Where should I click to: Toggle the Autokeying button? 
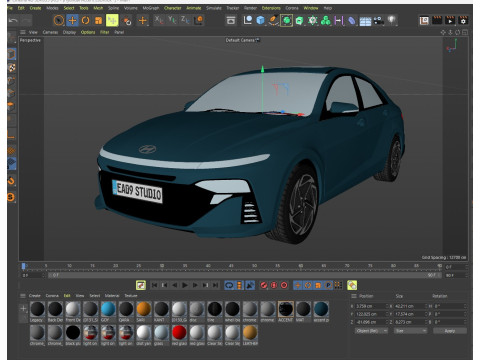click(x=274, y=285)
